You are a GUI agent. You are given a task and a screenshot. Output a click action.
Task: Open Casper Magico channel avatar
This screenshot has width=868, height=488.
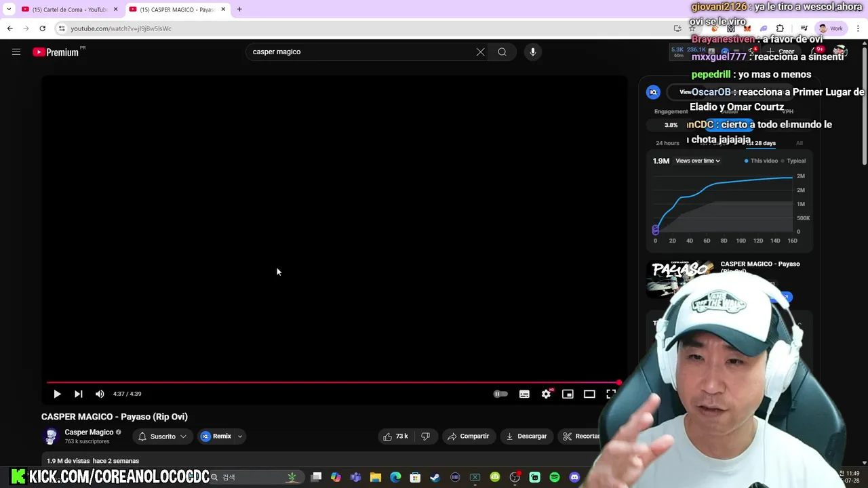(51, 436)
